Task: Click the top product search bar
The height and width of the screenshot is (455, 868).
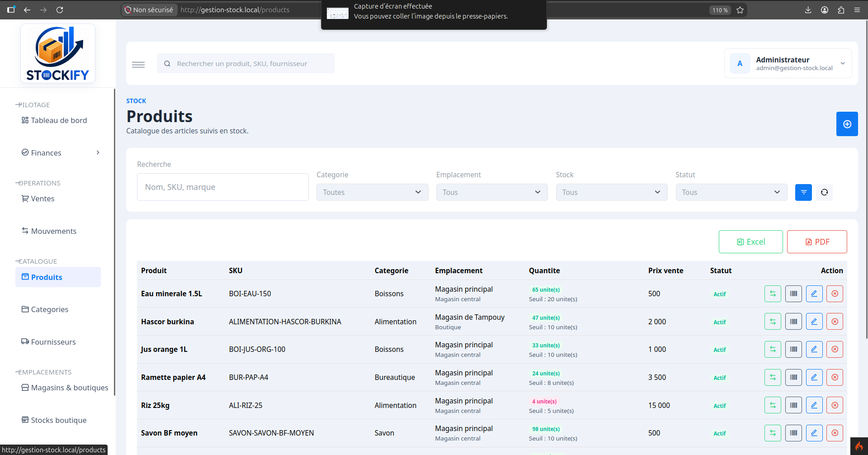Action: tap(245, 63)
